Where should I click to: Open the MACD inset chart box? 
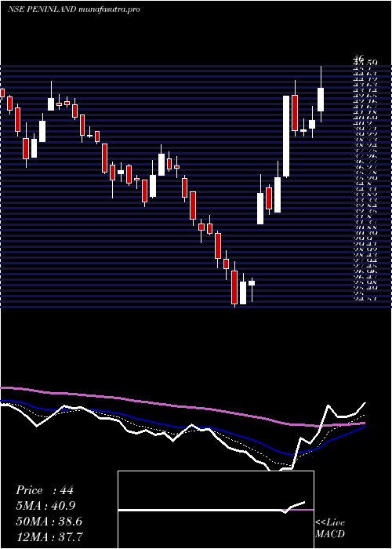coord(216,510)
